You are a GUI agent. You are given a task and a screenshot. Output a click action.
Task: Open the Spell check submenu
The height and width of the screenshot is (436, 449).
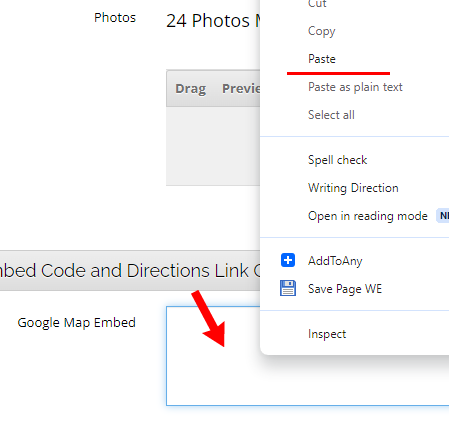pos(337,160)
